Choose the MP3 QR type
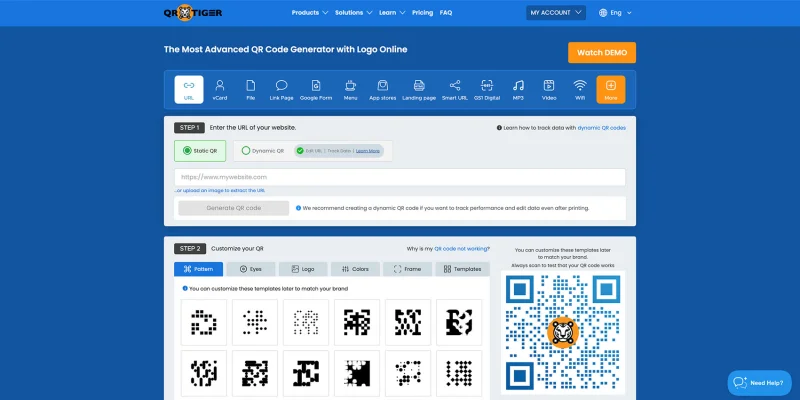Image resolution: width=800 pixels, height=400 pixels. [x=518, y=90]
